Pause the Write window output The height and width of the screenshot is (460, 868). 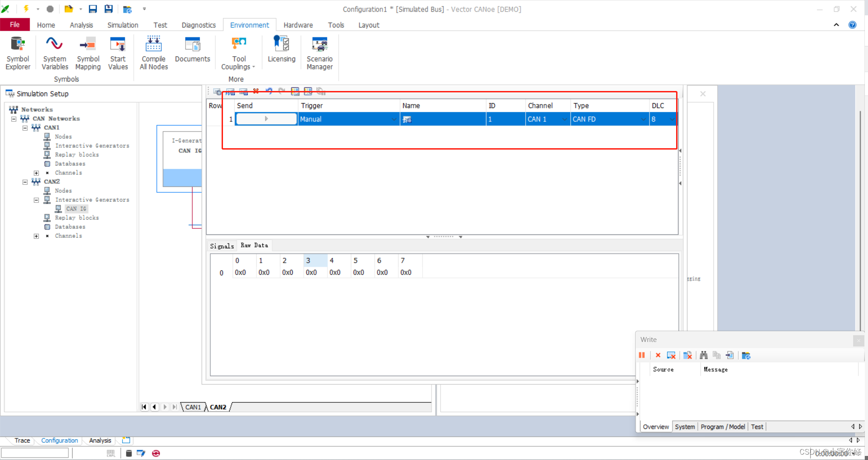pyautogui.click(x=642, y=355)
